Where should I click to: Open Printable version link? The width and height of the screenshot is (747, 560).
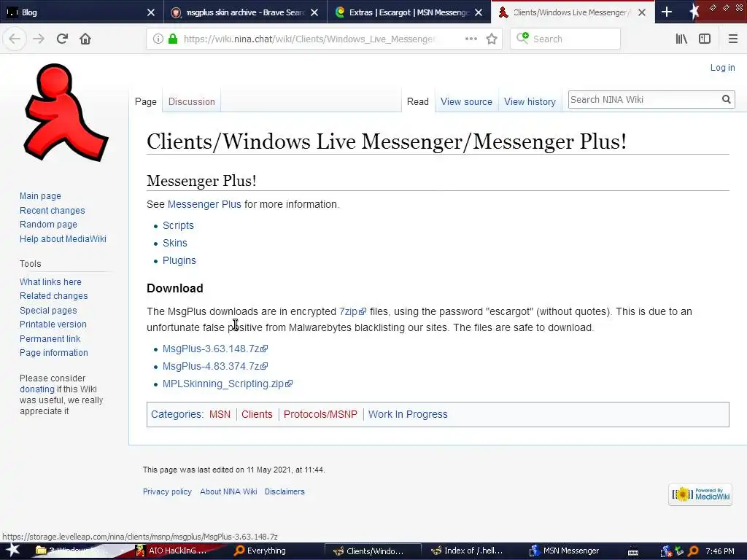(53, 324)
